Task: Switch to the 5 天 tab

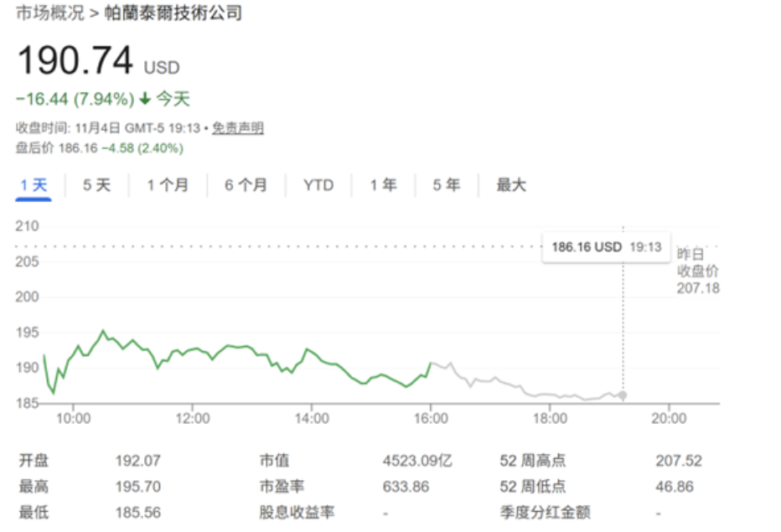Action: pyautogui.click(x=96, y=185)
